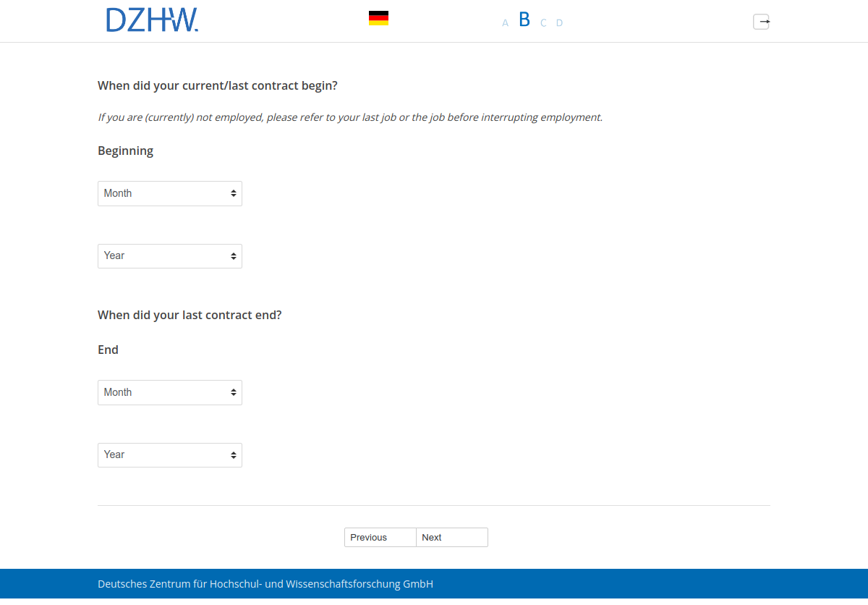Open the Beginning Month dropdown

[170, 193]
